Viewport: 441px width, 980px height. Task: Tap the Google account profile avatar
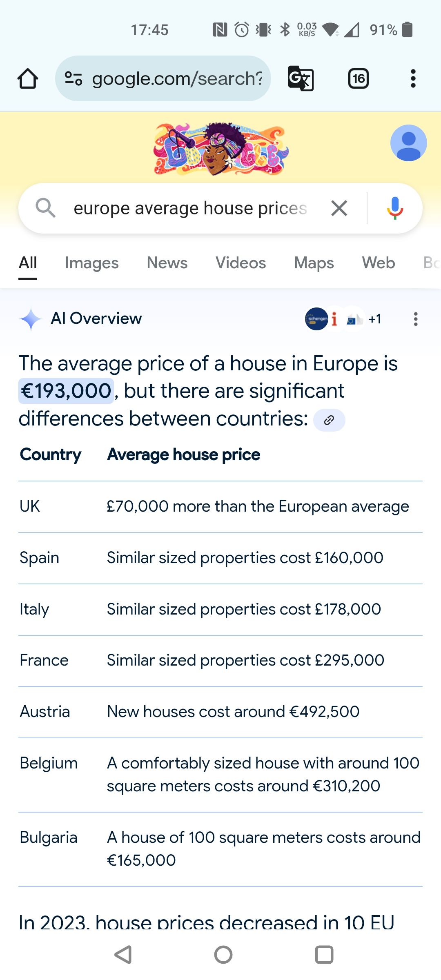tap(408, 143)
